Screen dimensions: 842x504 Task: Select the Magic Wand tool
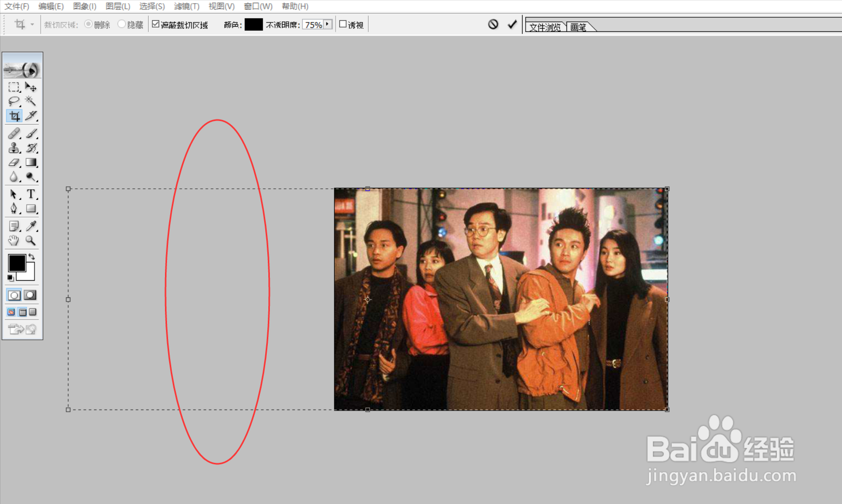31,101
